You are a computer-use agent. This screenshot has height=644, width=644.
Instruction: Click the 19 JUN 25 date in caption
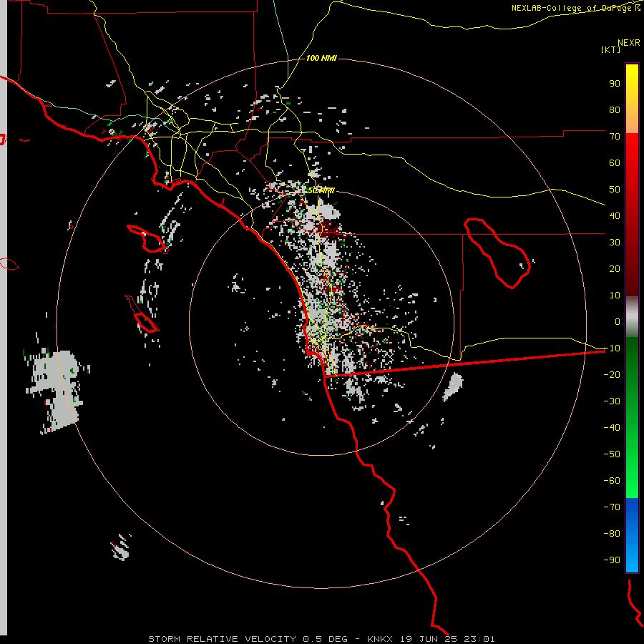[x=428, y=639]
